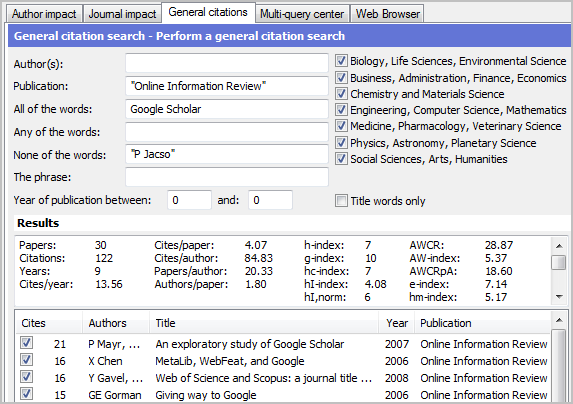Viewport: 573px width, 404px height.
Task: Click the paper list scrollbar up arrow
Action: [559, 320]
